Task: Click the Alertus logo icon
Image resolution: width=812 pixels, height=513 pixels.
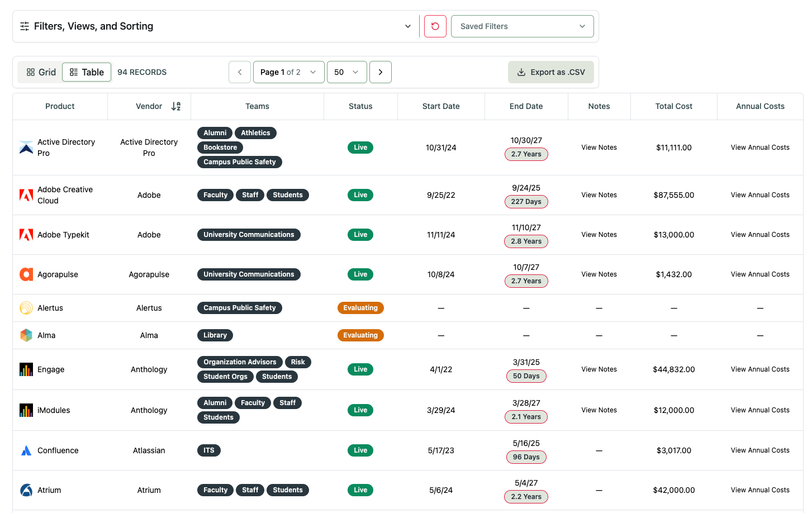Action: 26,307
